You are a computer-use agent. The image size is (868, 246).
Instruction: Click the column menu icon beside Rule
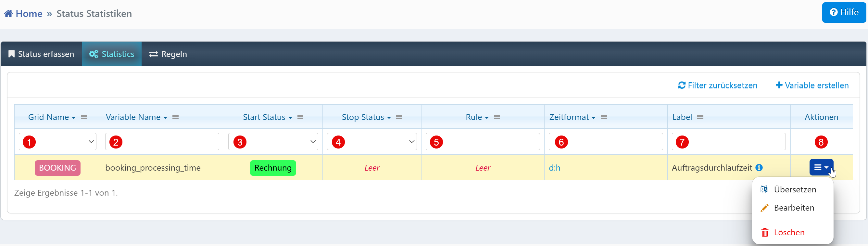497,117
